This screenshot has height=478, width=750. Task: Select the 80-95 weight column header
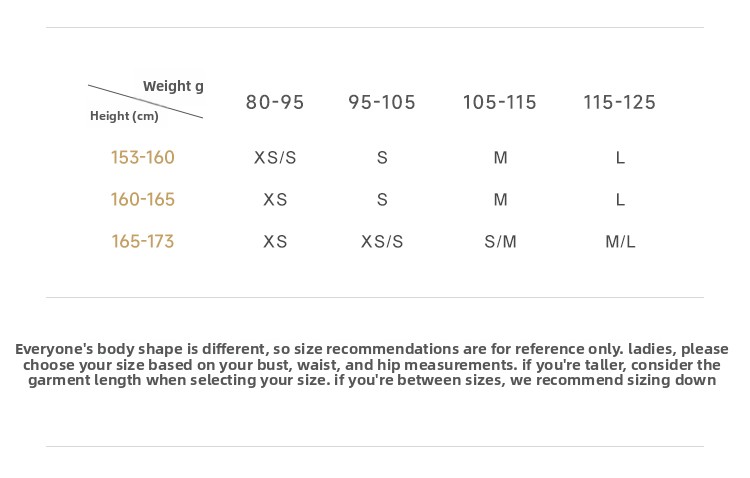(x=275, y=102)
